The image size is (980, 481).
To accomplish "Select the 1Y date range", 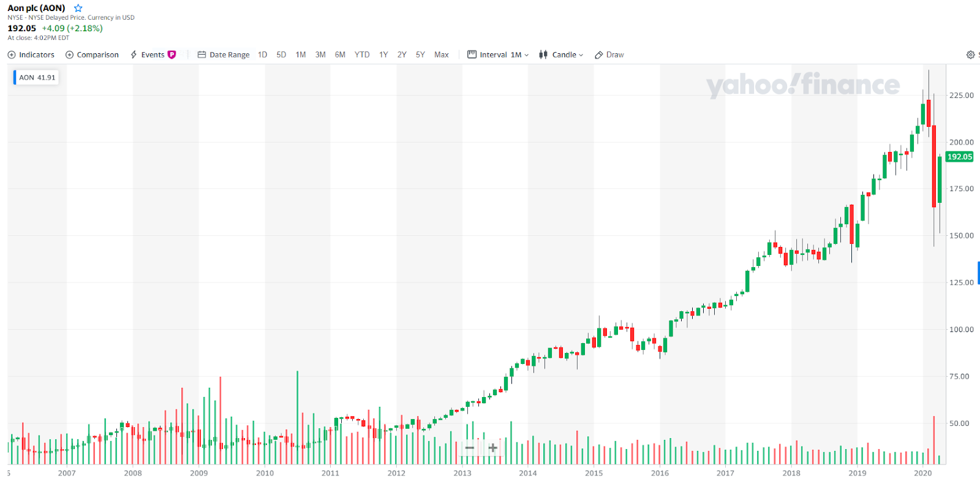I will pos(383,55).
